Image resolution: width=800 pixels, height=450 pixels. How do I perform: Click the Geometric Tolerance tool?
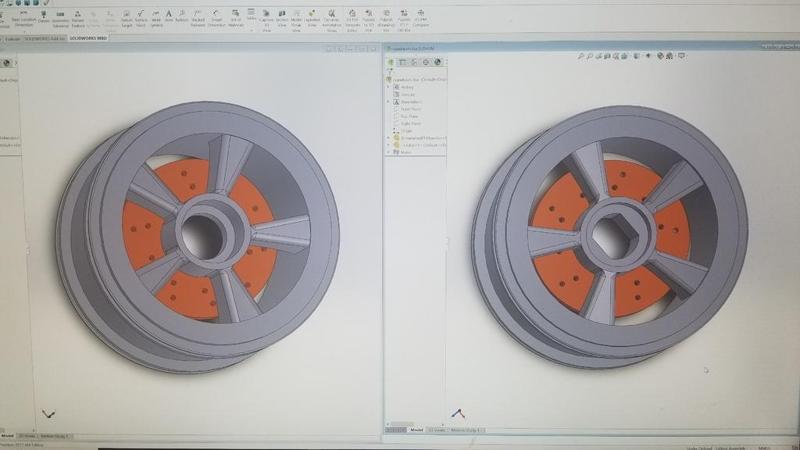point(60,19)
